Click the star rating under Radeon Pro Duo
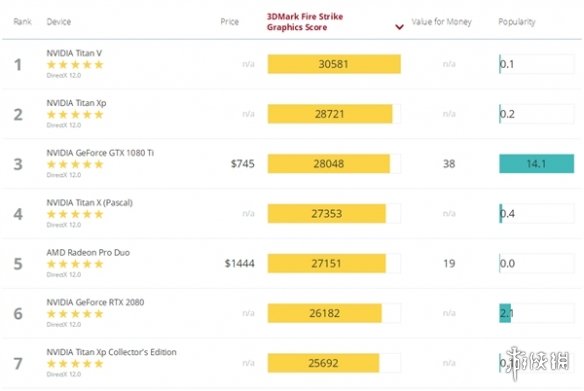This screenshot has height=391, width=584. 75,264
